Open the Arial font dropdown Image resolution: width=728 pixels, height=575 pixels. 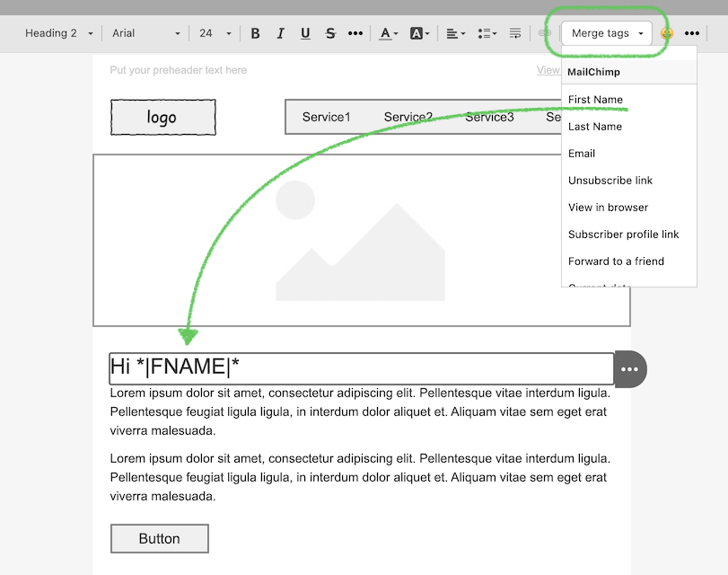coord(146,33)
